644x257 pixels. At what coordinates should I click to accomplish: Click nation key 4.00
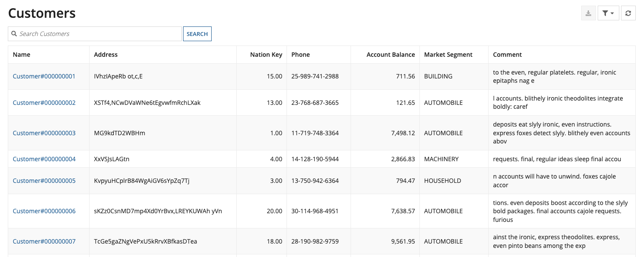tap(276, 159)
